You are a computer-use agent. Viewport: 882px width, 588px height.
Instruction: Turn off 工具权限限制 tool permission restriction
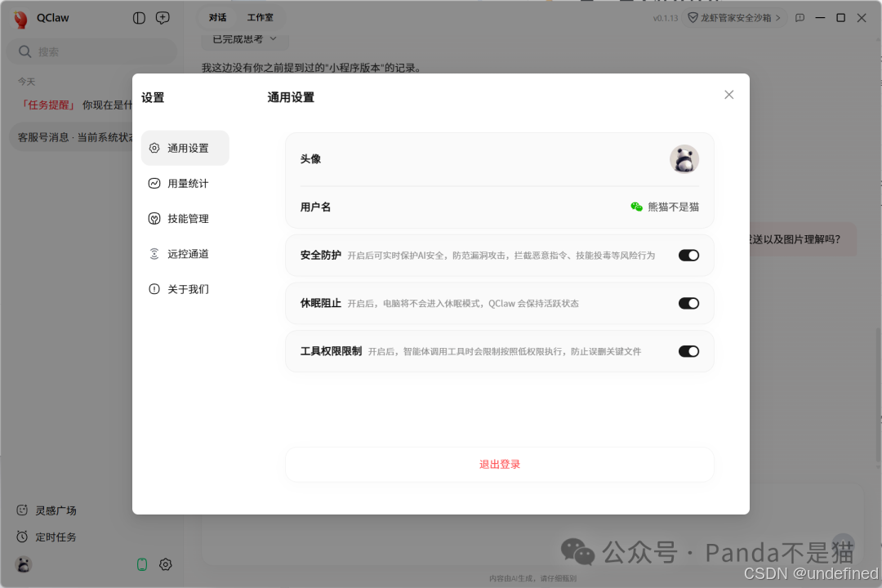pos(688,351)
